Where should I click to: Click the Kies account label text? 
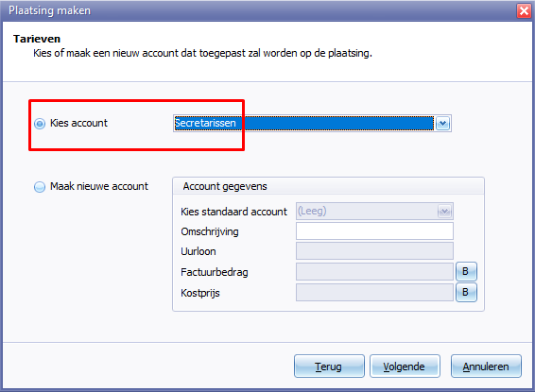pyautogui.click(x=78, y=123)
